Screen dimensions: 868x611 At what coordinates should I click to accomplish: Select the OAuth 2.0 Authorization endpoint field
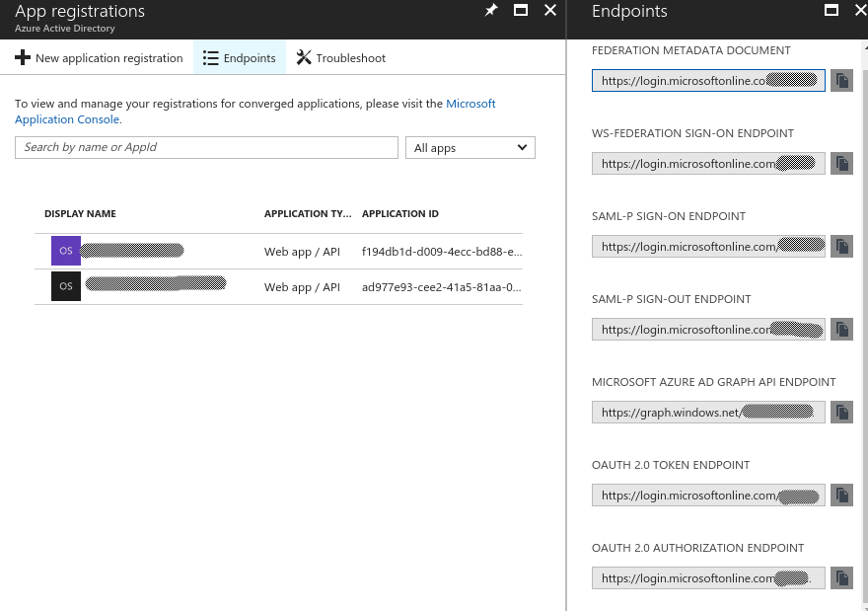708,577
